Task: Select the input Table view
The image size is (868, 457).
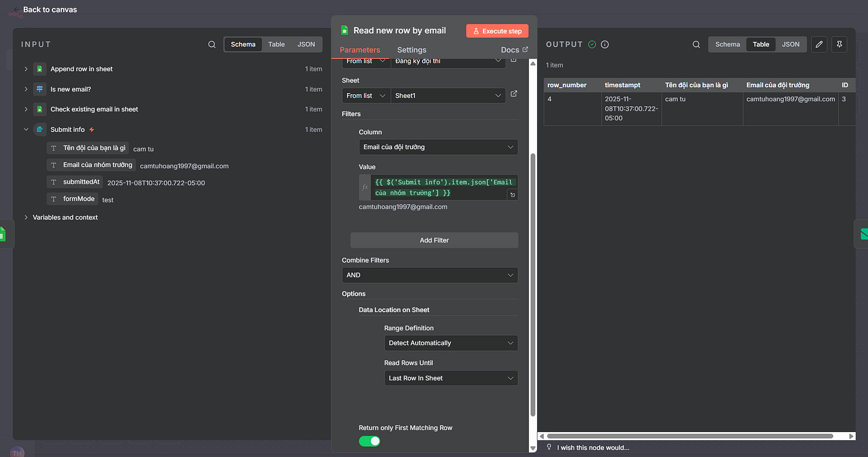Action: (x=277, y=44)
